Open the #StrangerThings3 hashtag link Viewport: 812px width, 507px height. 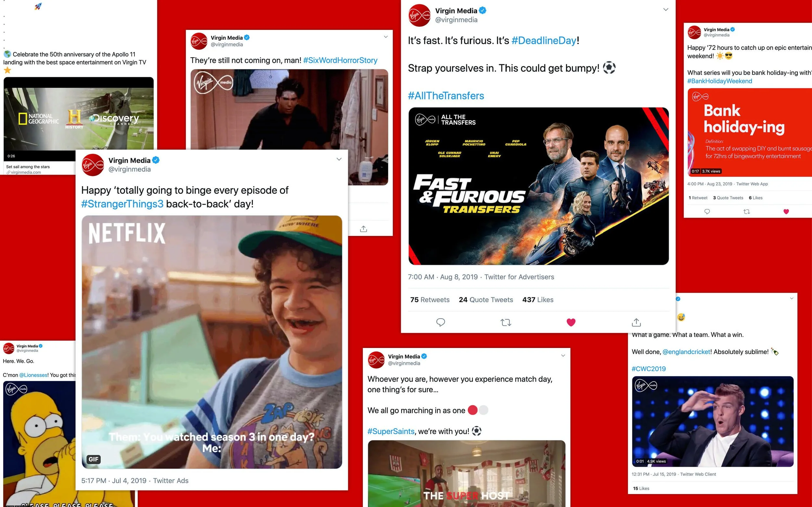click(x=122, y=204)
